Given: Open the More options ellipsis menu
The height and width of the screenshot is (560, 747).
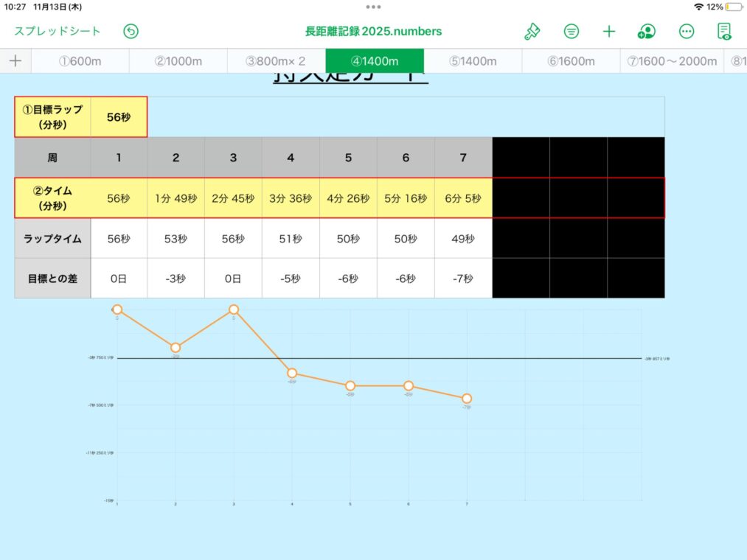Looking at the screenshot, I should (687, 32).
